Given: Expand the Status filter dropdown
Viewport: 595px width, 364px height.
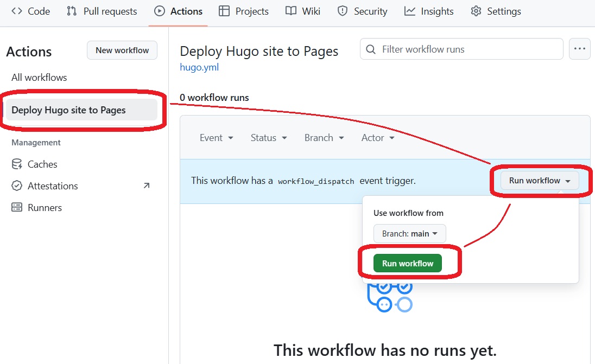Looking at the screenshot, I should click(x=269, y=138).
